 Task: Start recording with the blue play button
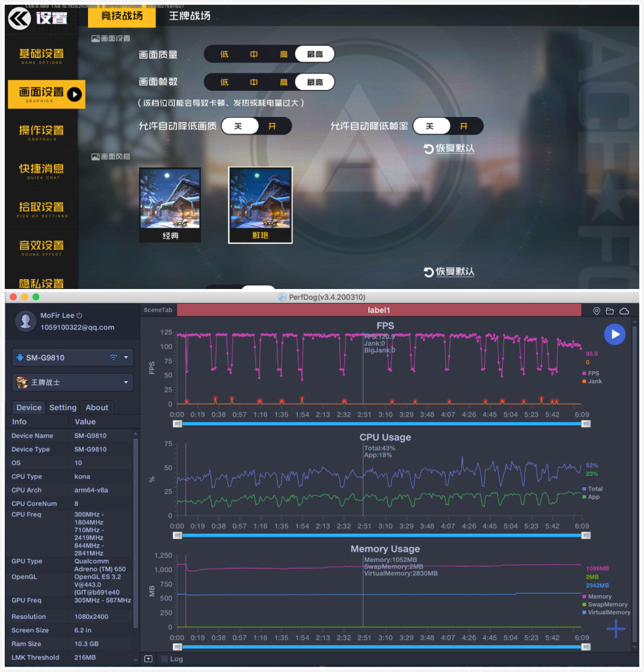tap(615, 334)
